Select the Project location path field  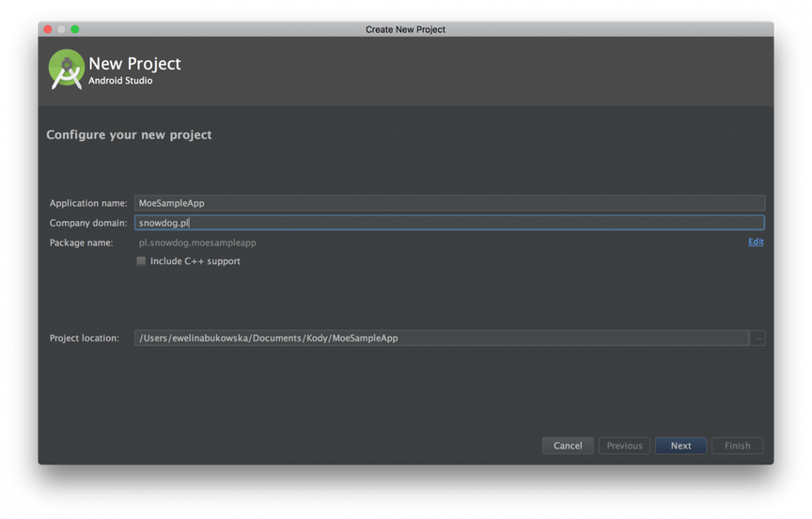[x=442, y=338]
